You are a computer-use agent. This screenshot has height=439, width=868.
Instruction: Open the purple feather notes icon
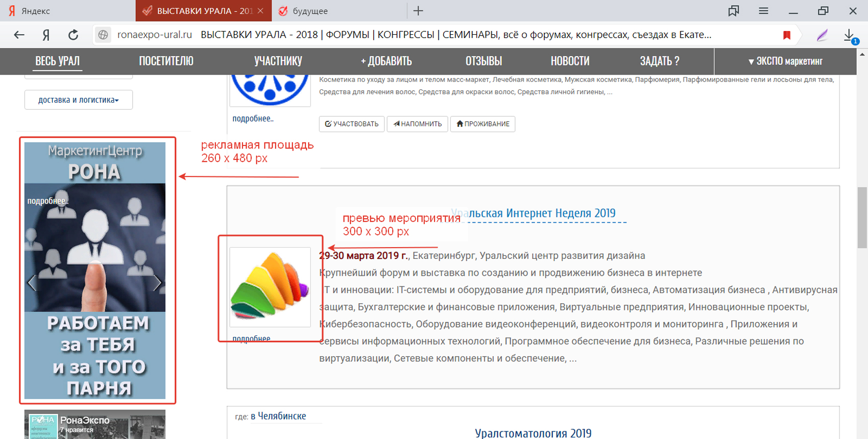pos(822,35)
